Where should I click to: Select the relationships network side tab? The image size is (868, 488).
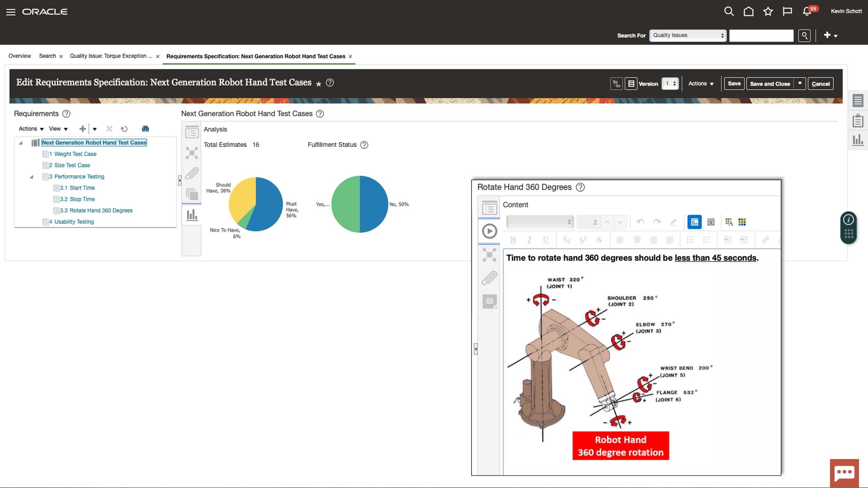tap(192, 153)
